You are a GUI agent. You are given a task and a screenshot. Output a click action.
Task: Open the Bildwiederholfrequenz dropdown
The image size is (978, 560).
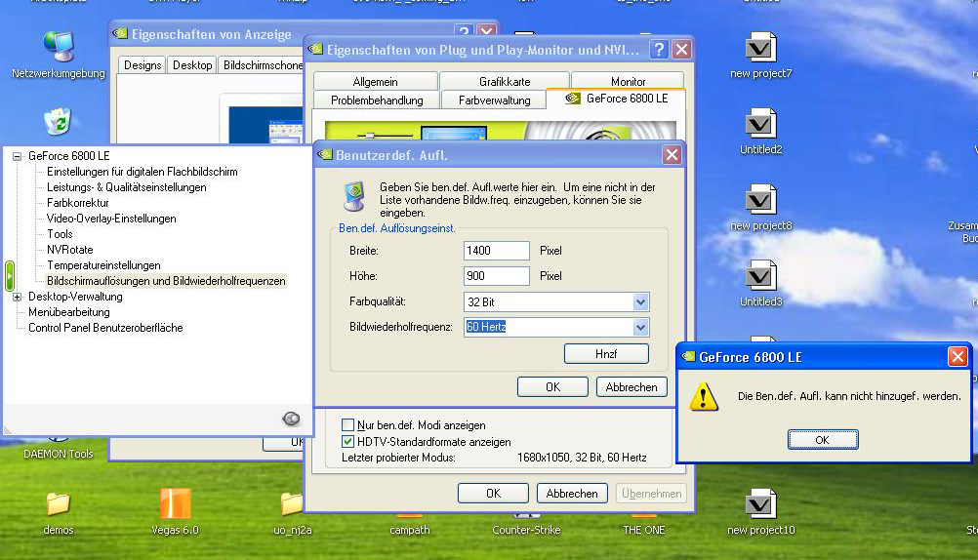pos(640,328)
